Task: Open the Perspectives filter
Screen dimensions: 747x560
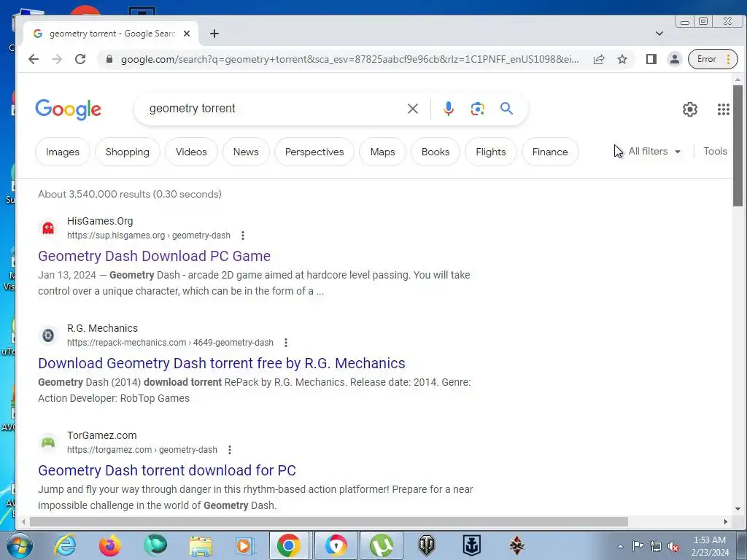Action: coord(314,152)
